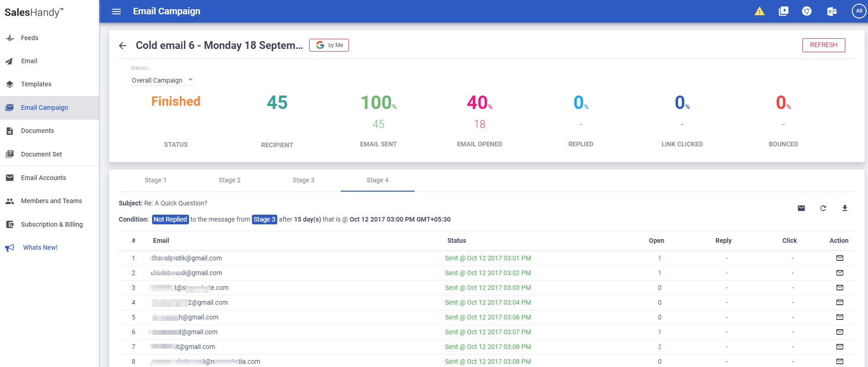This screenshot has width=868, height=367.
Task: Go to Subscription & Billing
Action: click(x=51, y=224)
